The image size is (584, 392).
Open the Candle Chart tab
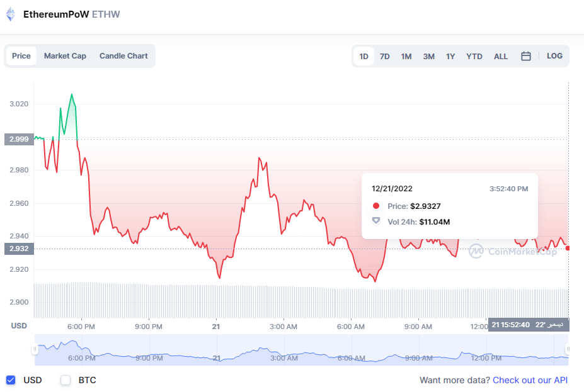pyautogui.click(x=123, y=56)
